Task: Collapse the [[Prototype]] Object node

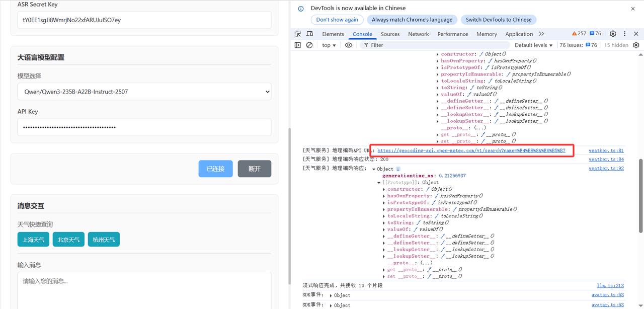Action: (x=379, y=183)
